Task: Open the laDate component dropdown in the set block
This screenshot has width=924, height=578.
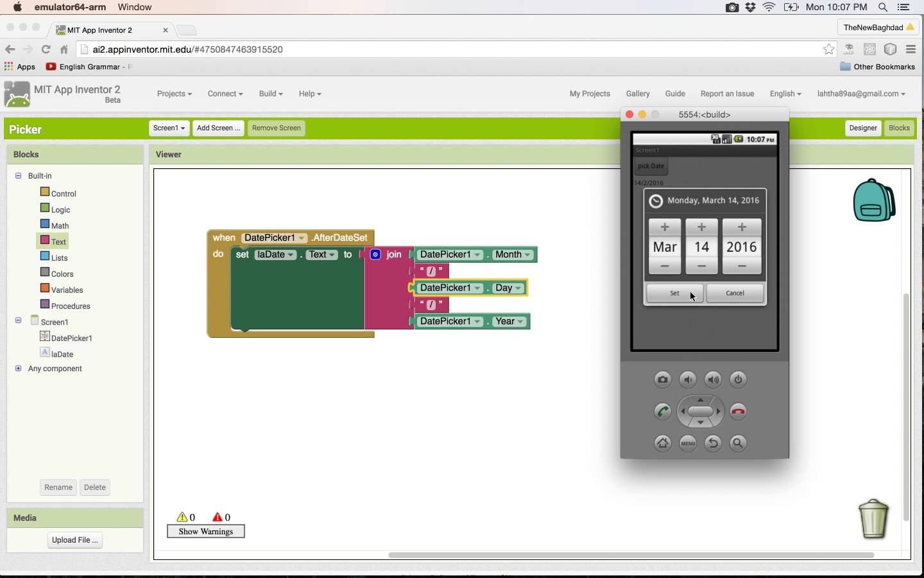Action: pyautogui.click(x=275, y=254)
